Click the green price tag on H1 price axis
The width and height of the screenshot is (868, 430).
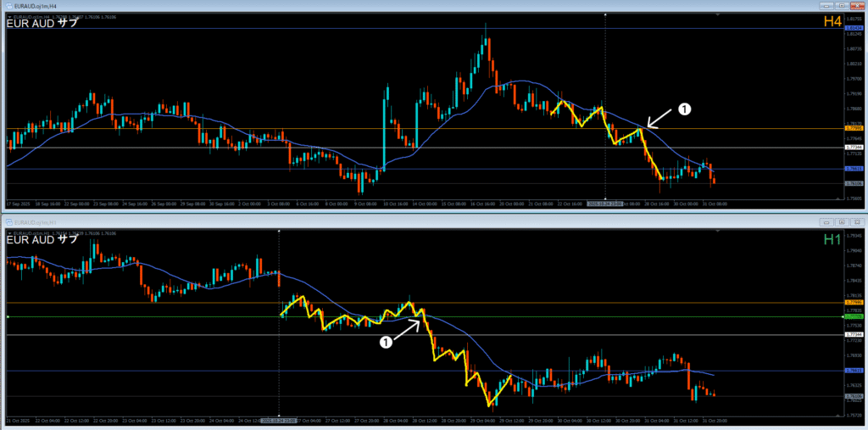coord(854,316)
